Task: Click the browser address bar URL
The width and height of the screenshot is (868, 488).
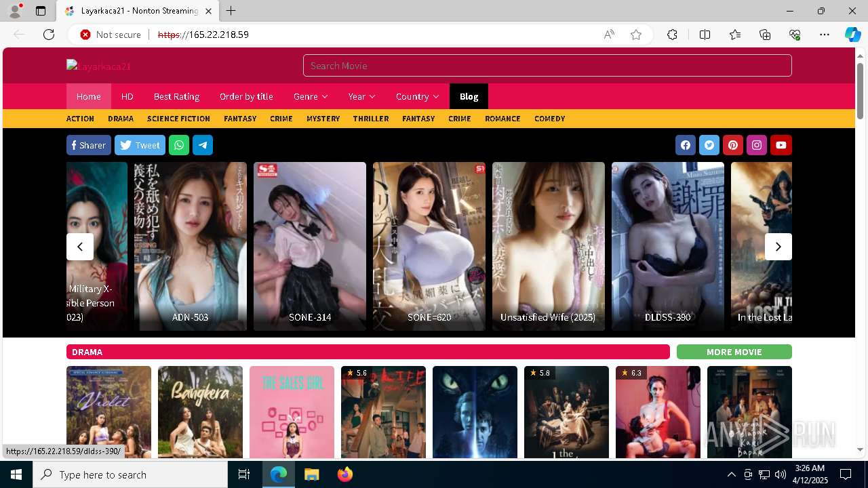Action: pos(203,35)
